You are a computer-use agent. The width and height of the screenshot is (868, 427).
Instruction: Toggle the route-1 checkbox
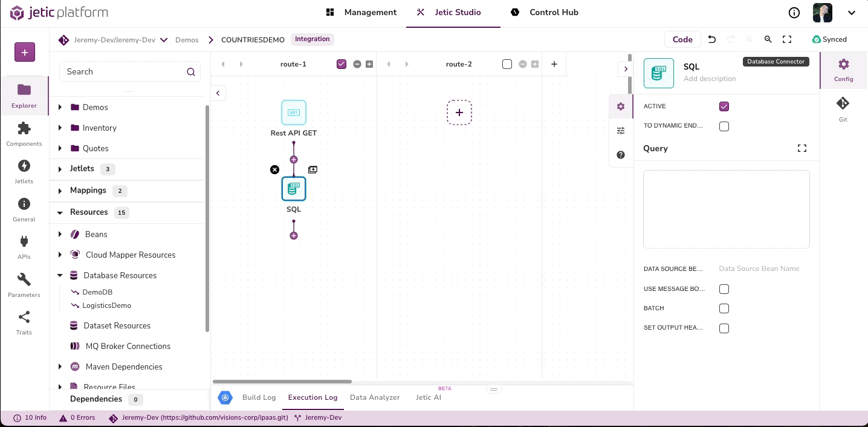(x=342, y=64)
